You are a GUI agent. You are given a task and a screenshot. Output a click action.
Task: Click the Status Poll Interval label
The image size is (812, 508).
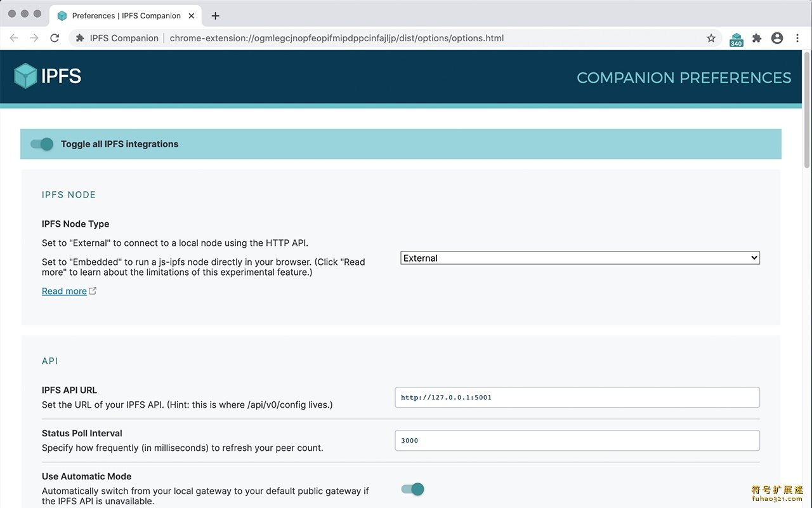[x=82, y=434]
